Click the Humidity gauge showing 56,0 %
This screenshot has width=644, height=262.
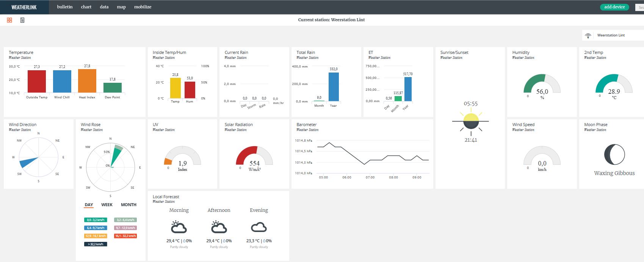click(x=542, y=84)
